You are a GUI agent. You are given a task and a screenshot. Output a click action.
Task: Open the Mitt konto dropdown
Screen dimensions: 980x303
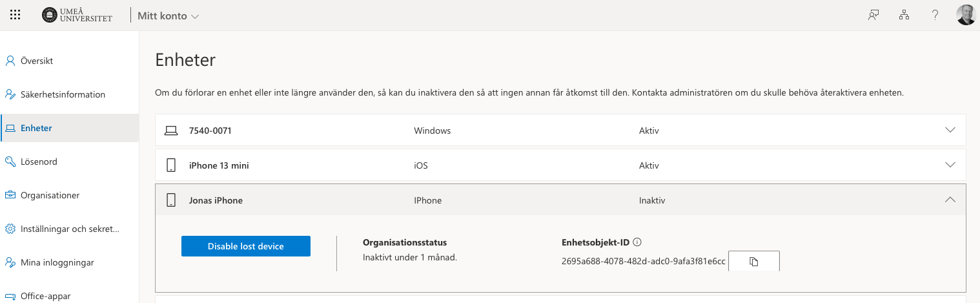(168, 16)
